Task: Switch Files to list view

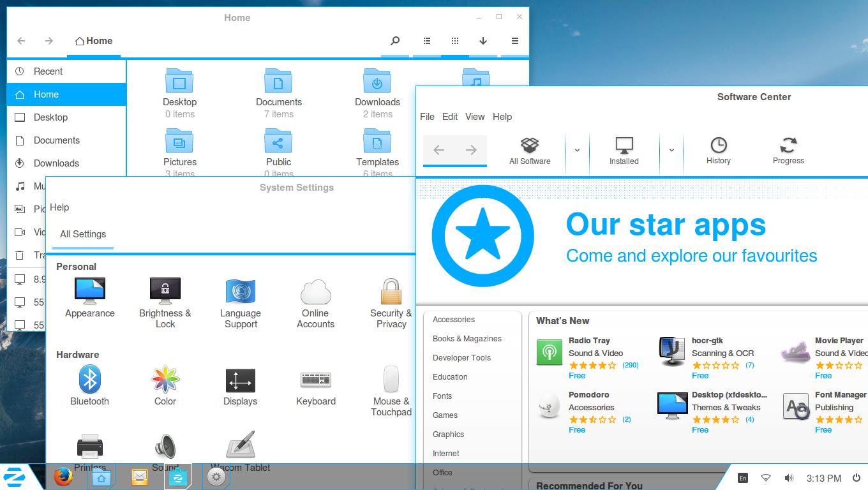Action: [426, 40]
